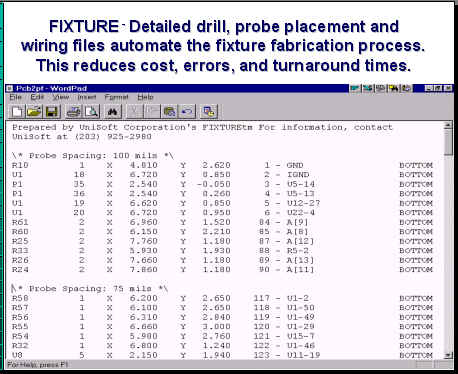Open Print Preview with the magnifier page icon
This screenshot has width=458, height=374.
coord(91,112)
